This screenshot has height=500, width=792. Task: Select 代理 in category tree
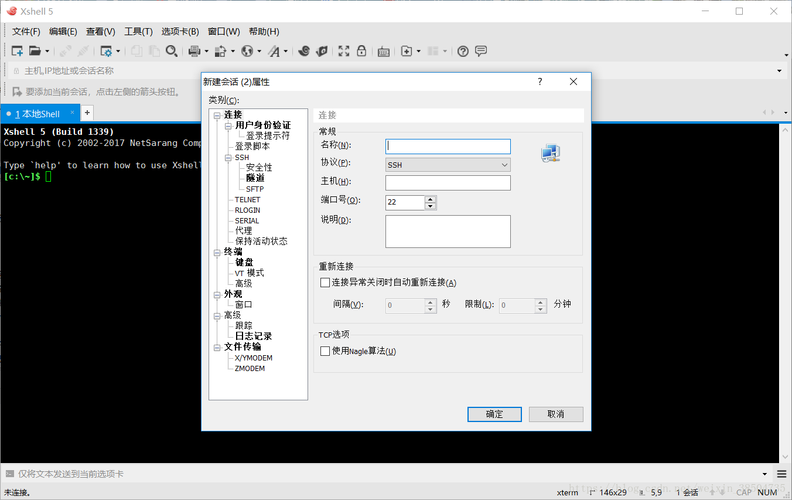[243, 230]
